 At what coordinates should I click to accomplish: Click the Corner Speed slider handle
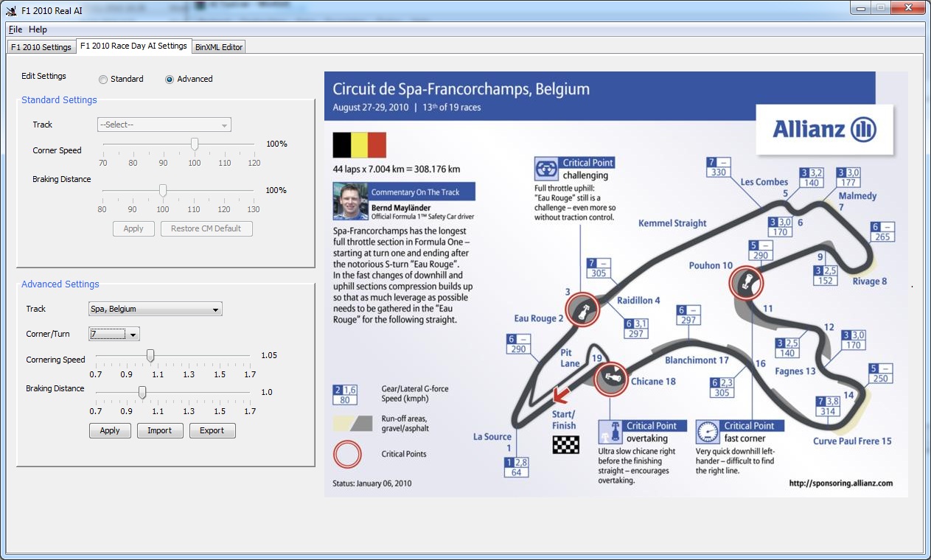tap(195, 144)
